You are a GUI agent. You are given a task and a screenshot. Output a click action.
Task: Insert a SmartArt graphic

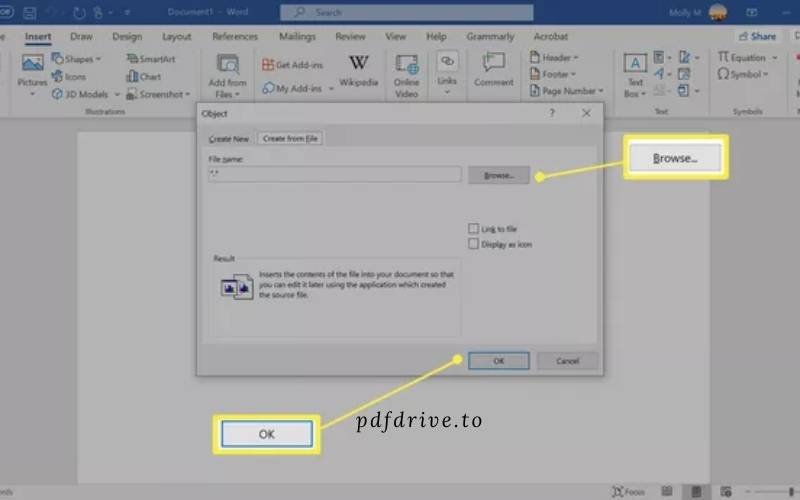(x=151, y=59)
